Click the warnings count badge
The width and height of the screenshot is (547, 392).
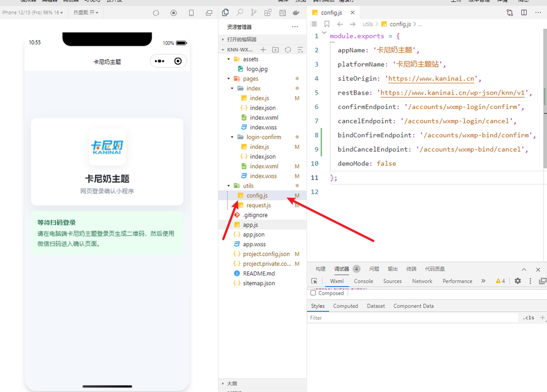[x=500, y=281]
